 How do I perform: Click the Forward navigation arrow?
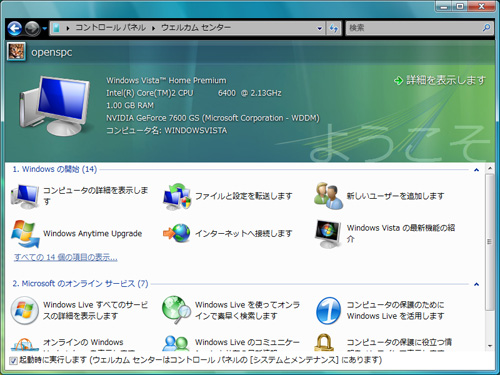[x=32, y=28]
